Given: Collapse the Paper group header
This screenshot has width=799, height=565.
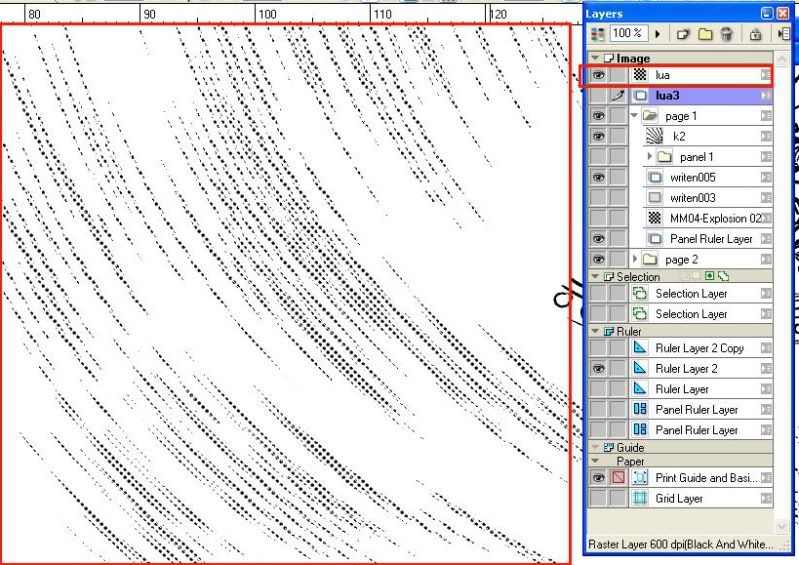Looking at the screenshot, I should click(595, 461).
